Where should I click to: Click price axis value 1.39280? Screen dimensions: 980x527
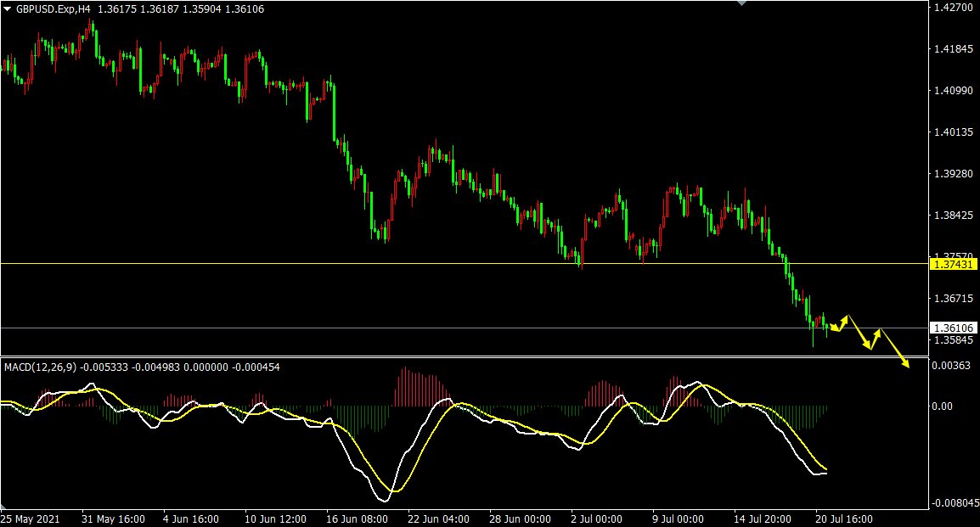[953, 174]
